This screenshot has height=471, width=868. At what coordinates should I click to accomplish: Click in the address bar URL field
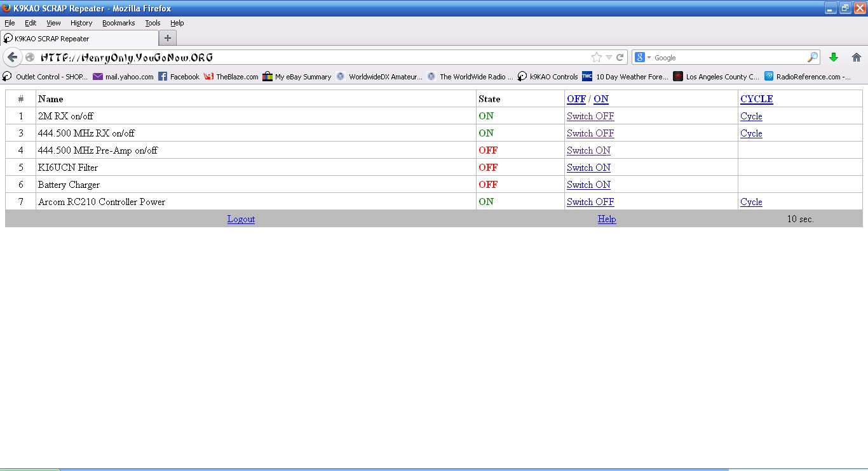[305, 57]
